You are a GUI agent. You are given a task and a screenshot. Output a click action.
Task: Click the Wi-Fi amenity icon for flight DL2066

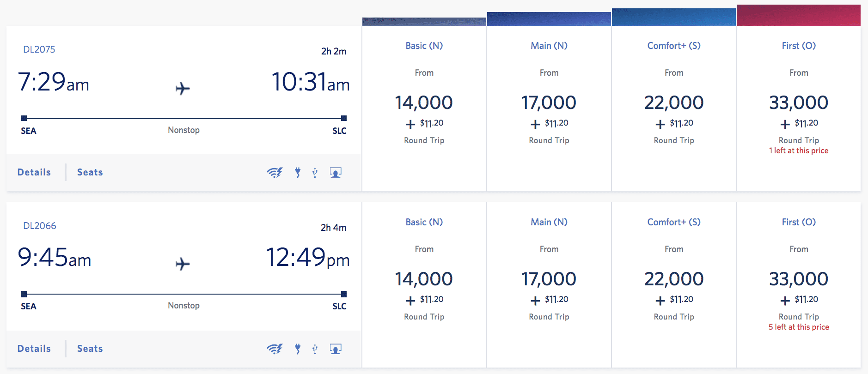[275, 349]
